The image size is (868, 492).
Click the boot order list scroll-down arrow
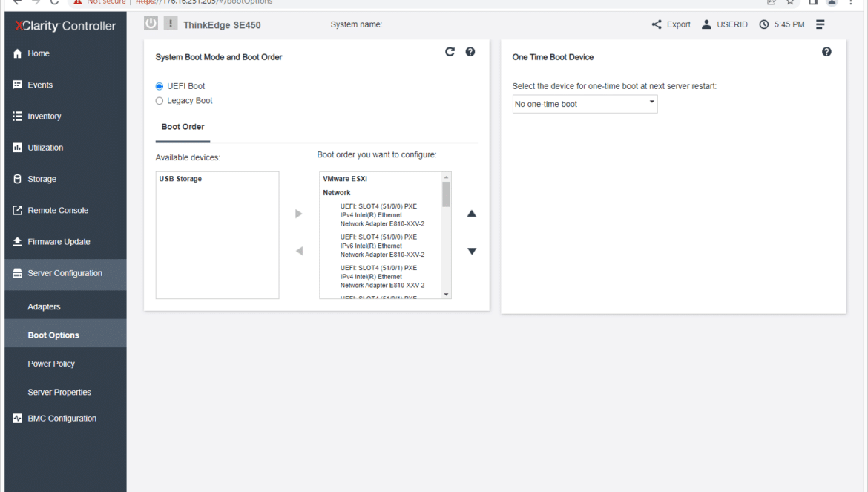coord(446,295)
